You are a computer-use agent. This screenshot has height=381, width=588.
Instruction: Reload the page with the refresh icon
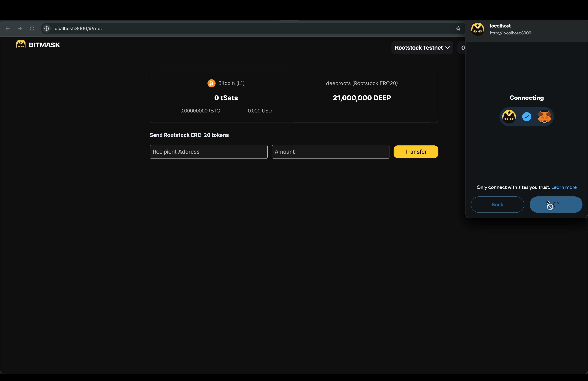[32, 29]
